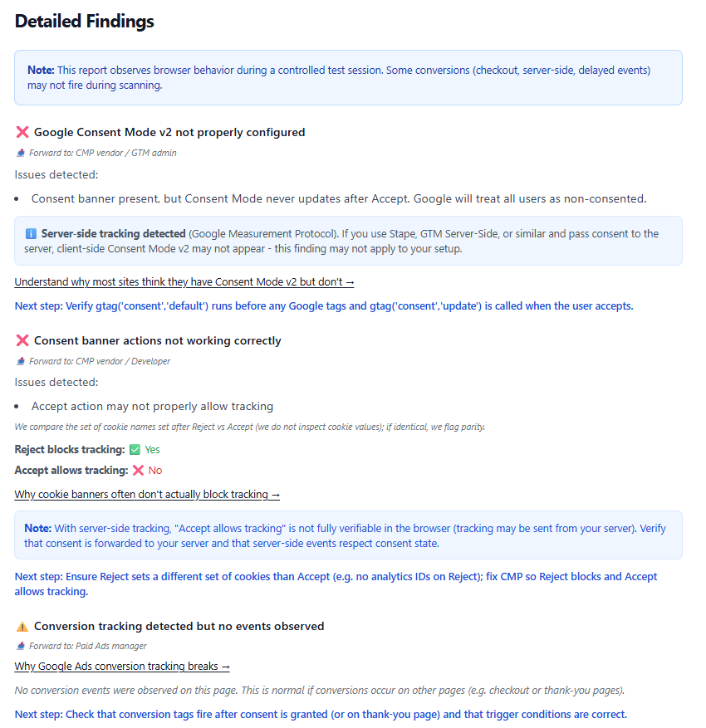Open the Google Ads conversion tracking breaks link
This screenshot has width=706, height=728.
coord(122,666)
